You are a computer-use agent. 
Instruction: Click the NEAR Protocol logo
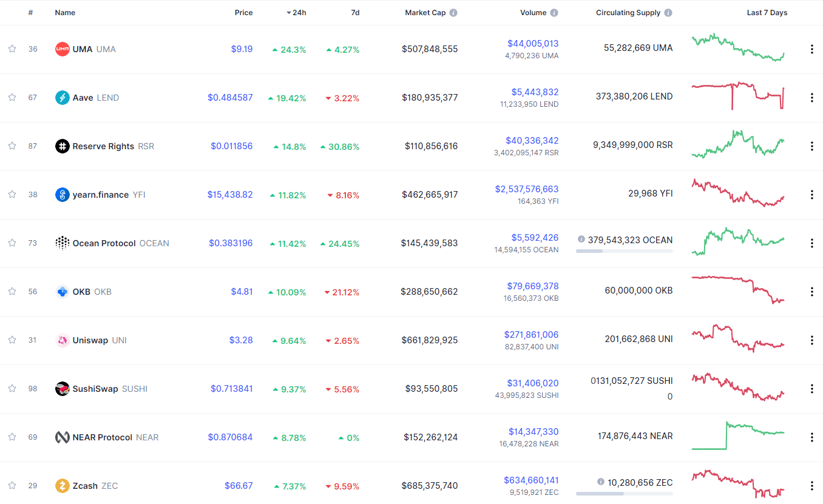click(62, 437)
